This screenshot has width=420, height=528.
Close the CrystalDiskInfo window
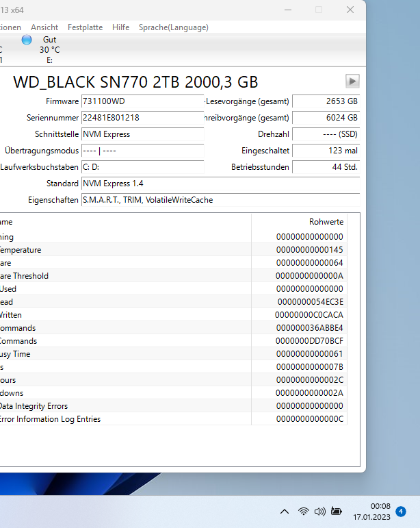click(350, 10)
